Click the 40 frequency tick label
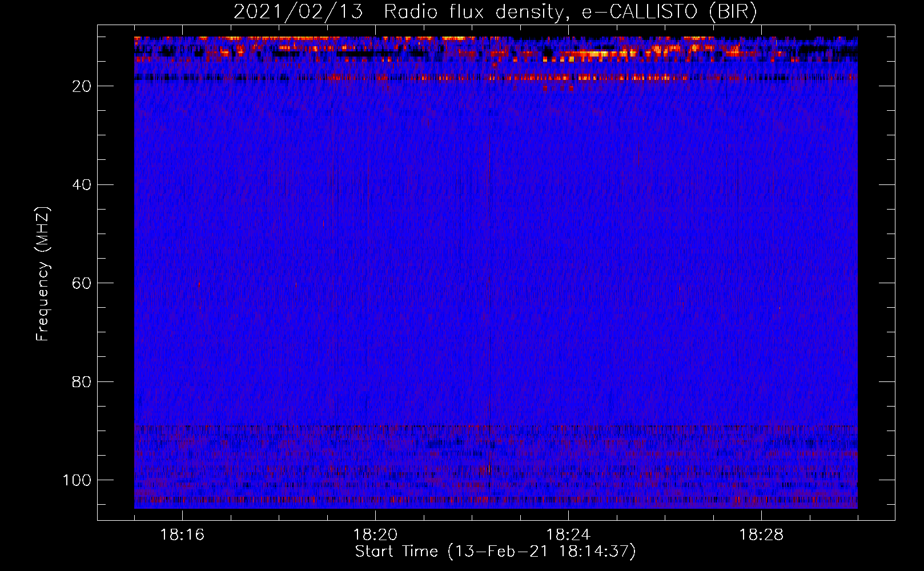The width and height of the screenshot is (924, 571). [82, 185]
